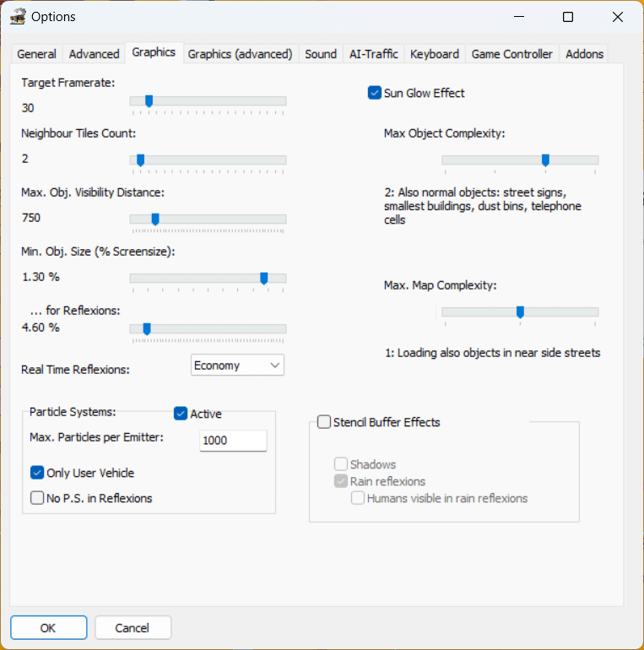
Task: Select the Addons tab
Action: 585,54
